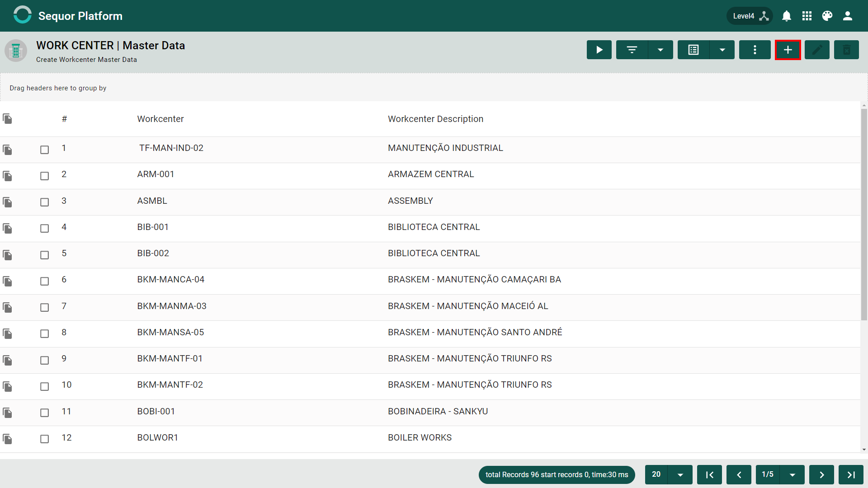Click the scrollbar up arrow
Screen dimensions: 868x488
[864, 105]
